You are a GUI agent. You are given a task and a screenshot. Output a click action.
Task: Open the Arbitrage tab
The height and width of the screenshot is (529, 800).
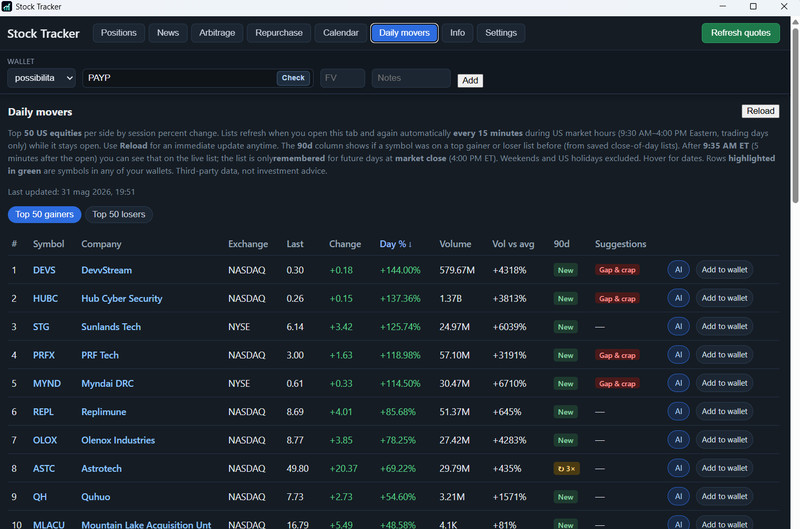click(217, 33)
